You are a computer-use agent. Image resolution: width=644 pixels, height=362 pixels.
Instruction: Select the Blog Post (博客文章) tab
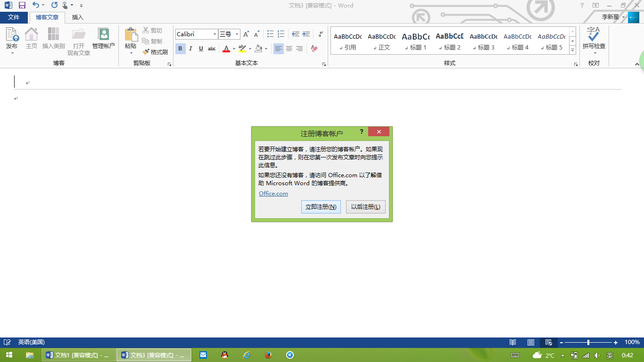47,17
